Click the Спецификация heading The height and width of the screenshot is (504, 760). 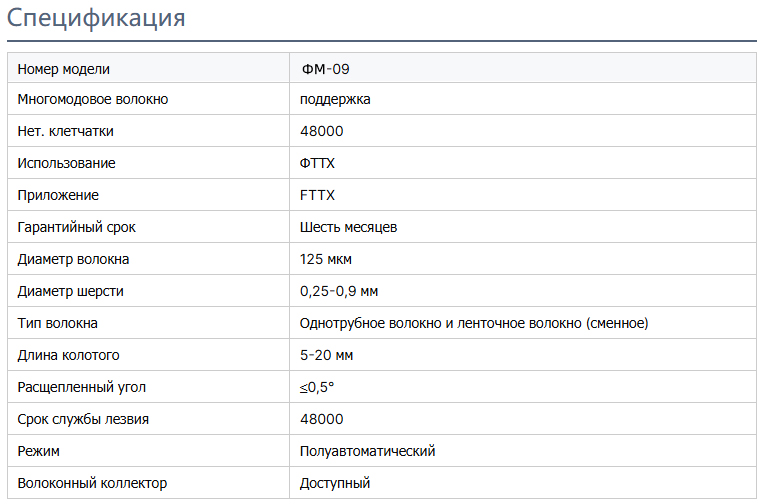point(96,18)
